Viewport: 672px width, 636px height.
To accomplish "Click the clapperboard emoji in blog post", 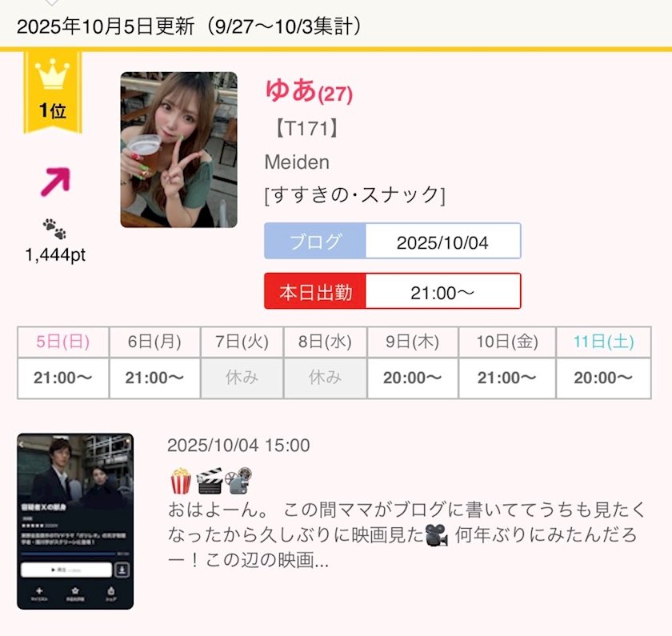I will [x=210, y=482].
